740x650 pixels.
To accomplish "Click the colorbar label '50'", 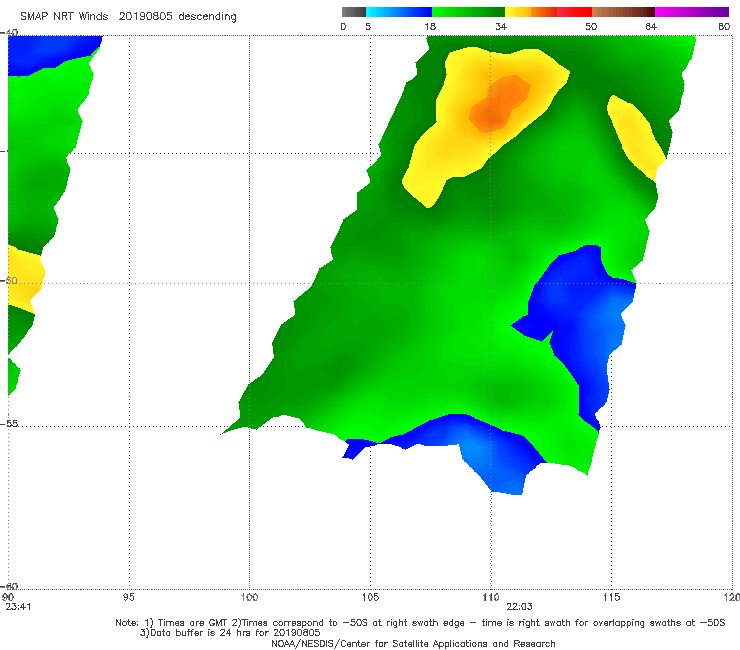I will coord(591,26).
